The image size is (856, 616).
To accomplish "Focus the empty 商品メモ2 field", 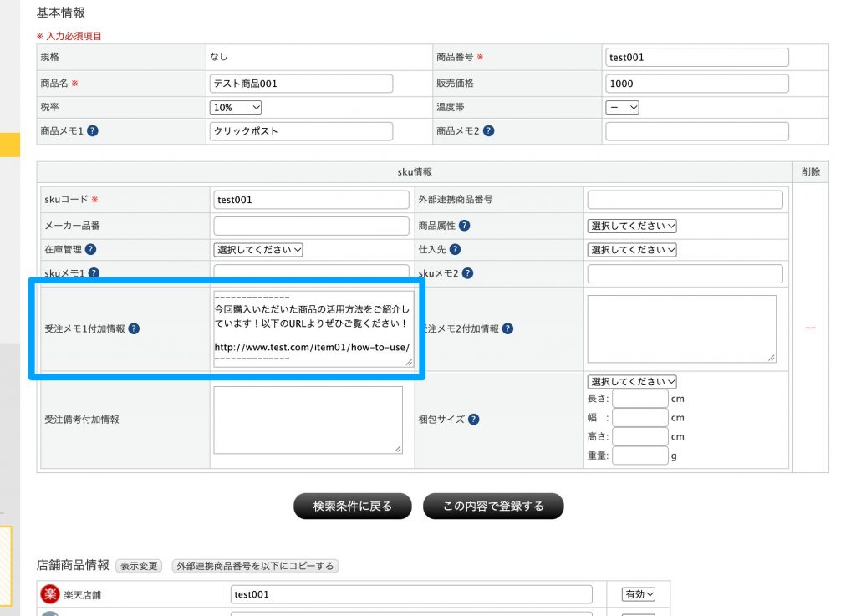I will [696, 131].
